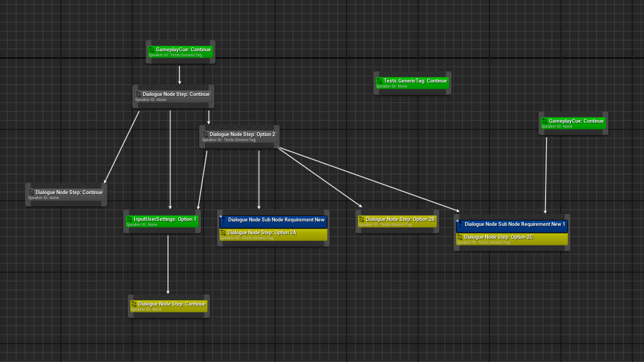Select the Dialogue Node Step: Option 2A title

[262, 233]
